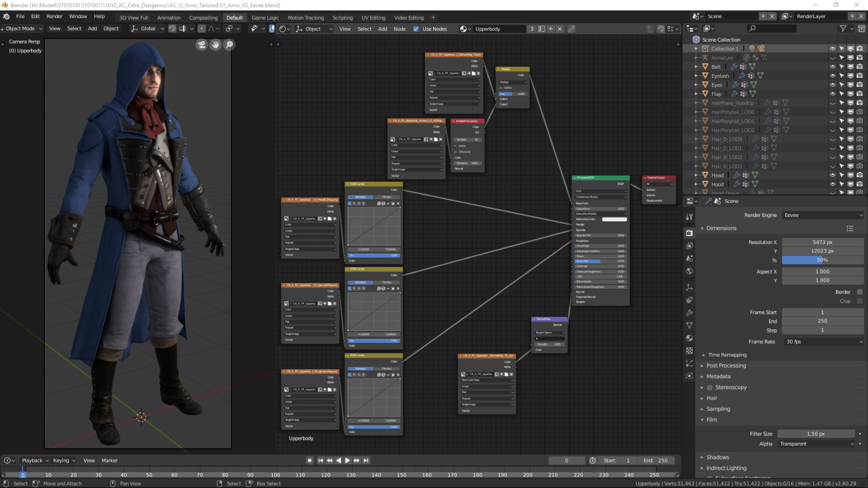
Task: Open the Render menu
Action: [x=54, y=17]
